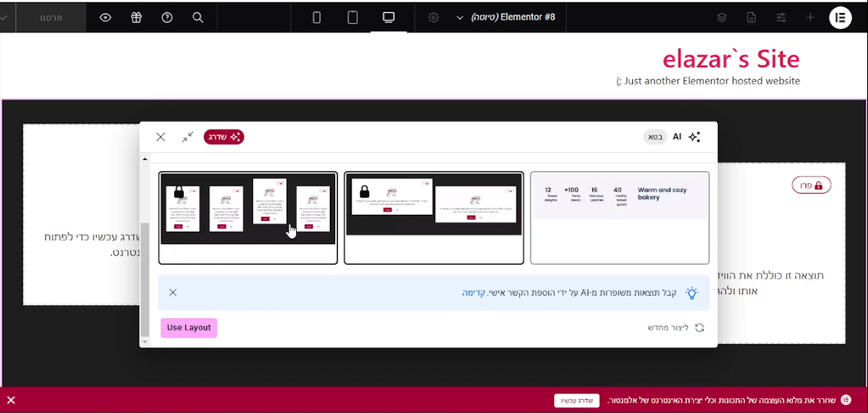Switch to mobile device view
The image size is (868, 413).
[x=316, y=18]
